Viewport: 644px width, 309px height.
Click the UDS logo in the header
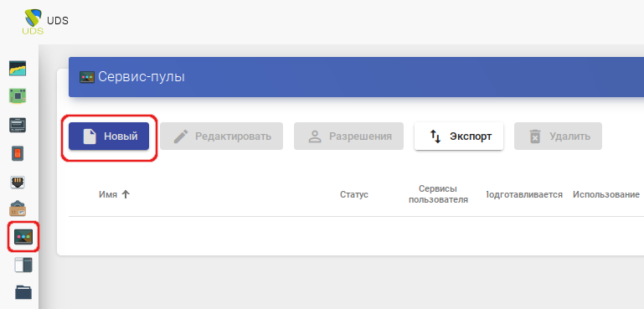click(x=33, y=22)
